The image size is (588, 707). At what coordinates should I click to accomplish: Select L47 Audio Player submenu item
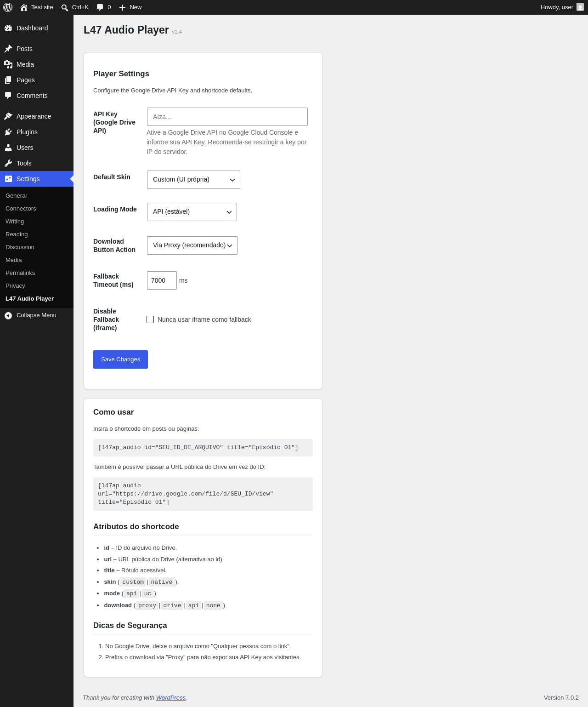(29, 299)
